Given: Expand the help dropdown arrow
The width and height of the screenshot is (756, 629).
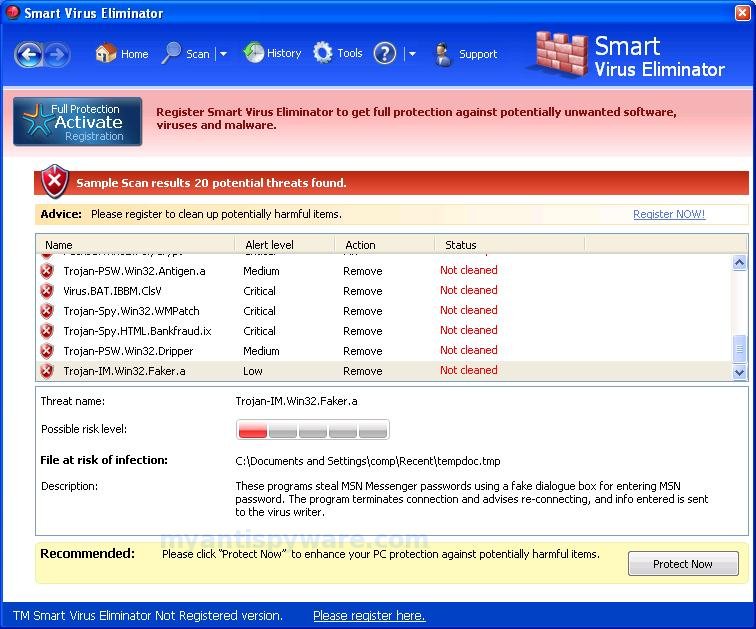Looking at the screenshot, I should [x=412, y=54].
